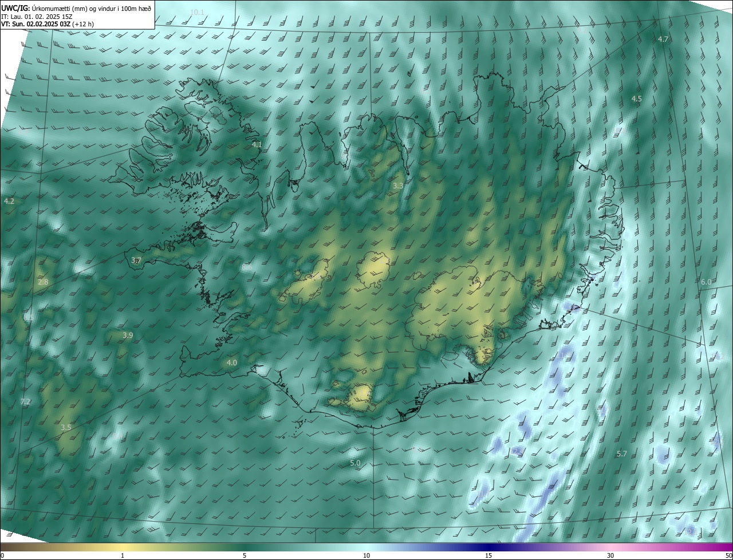Click the 4.5 value label on the map

pos(636,98)
